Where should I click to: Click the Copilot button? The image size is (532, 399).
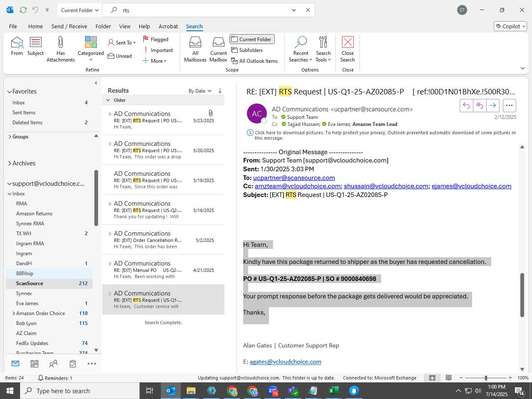tap(510, 26)
